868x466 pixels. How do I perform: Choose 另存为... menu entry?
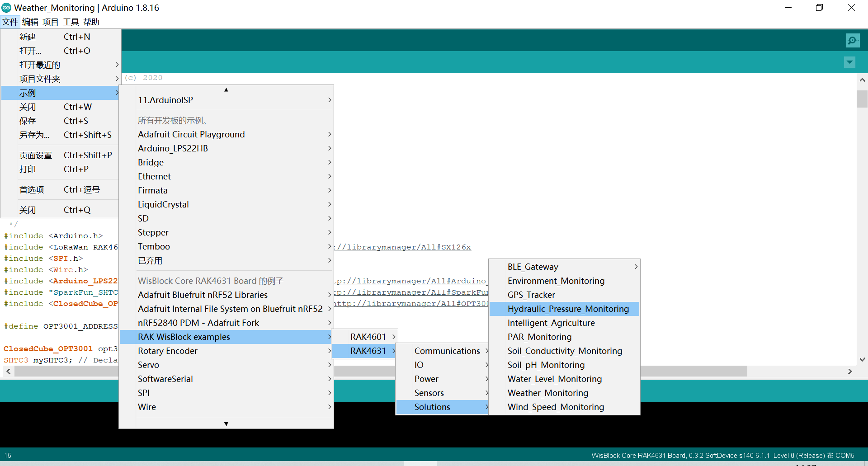61,135
